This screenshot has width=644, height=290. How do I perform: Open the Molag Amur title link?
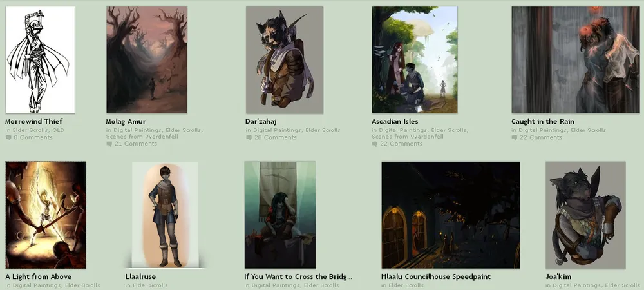coord(126,122)
